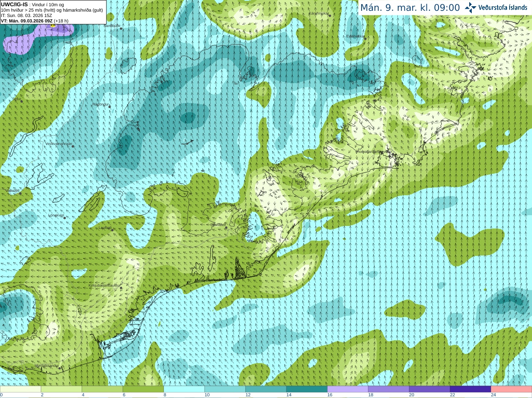Image resolution: width=532 pixels, height=398 pixels.
Task: Click the 2–4 m/s light green legend swatch
Action: coord(61,389)
